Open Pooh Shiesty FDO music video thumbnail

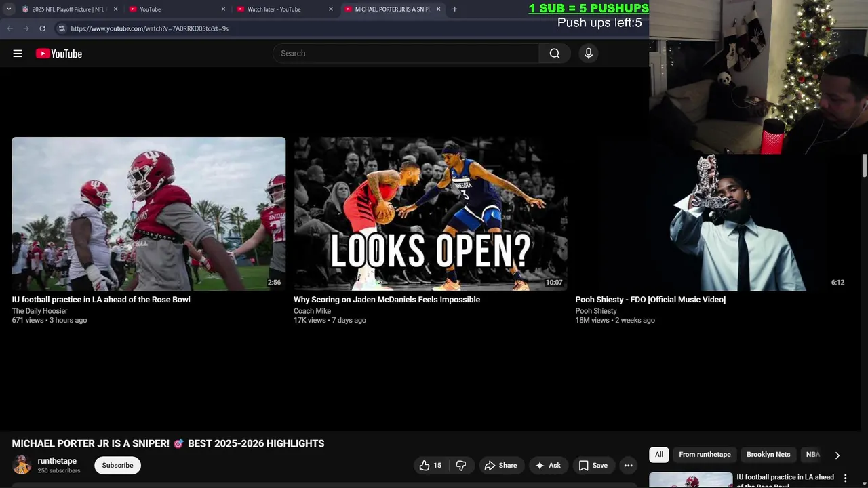[x=712, y=214]
